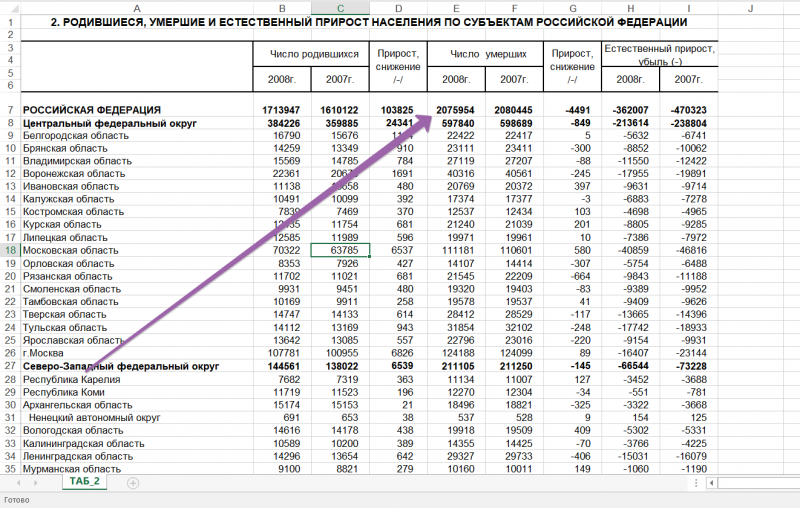Click the value 1713947 in row 7
The image size is (800, 508).
281,110
